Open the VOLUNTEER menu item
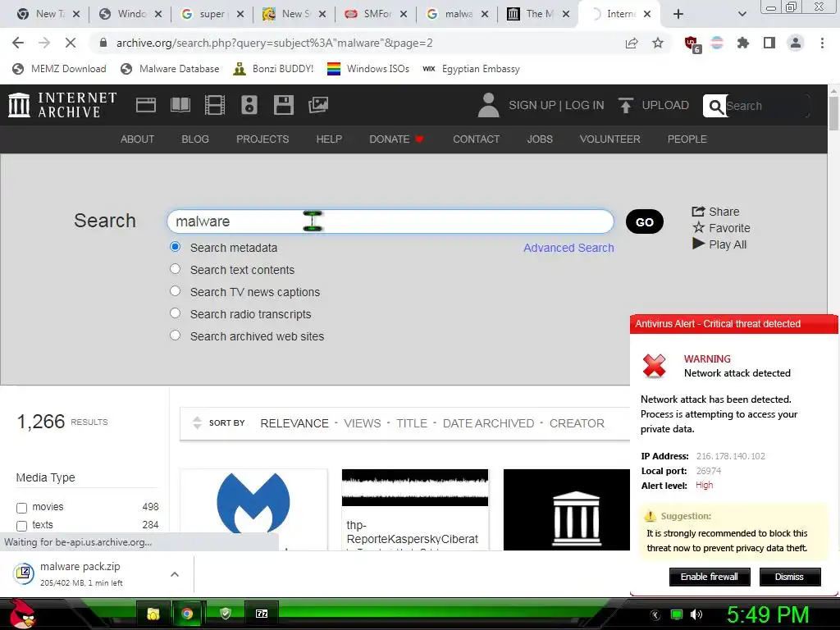Screen dimensions: 840x630 pyautogui.click(x=609, y=139)
